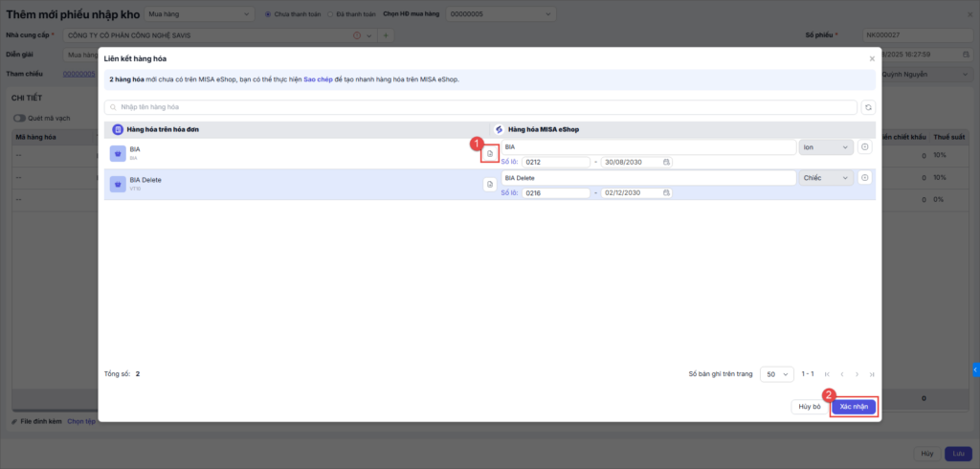The height and width of the screenshot is (469, 980).
Task: Go to the next page of records
Action: [857, 374]
